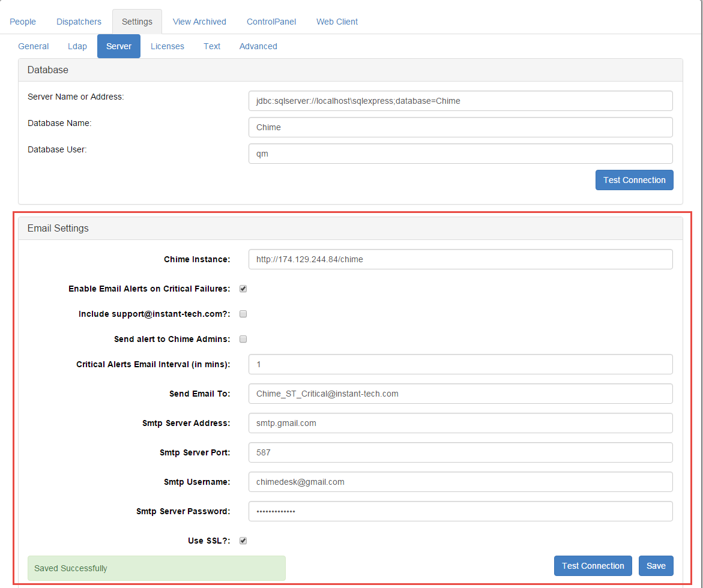Viewport: 703px width, 588px height.
Task: Switch to the Dispatchers tab
Action: [x=79, y=22]
